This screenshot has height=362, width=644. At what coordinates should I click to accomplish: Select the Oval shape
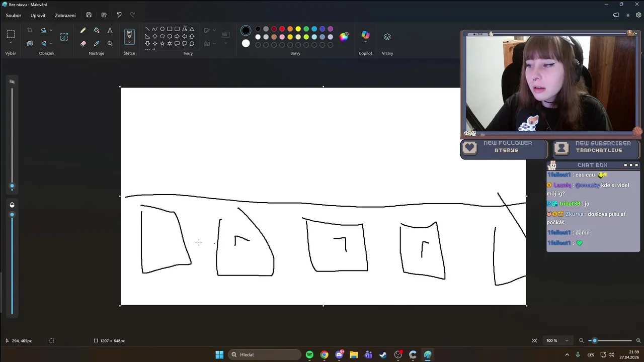pyautogui.click(x=162, y=29)
